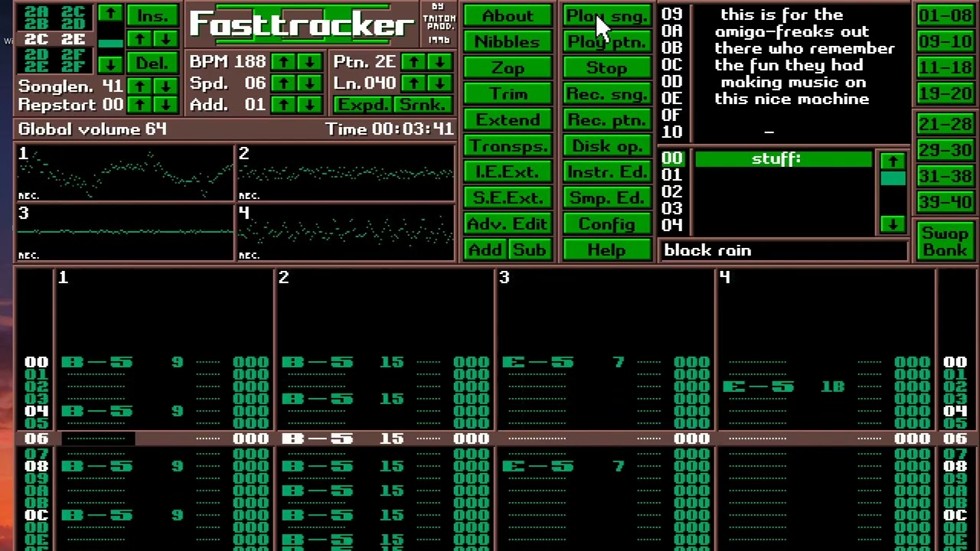Screen dimensions: 980x551
Task: Open the Config screen
Action: [x=607, y=223]
